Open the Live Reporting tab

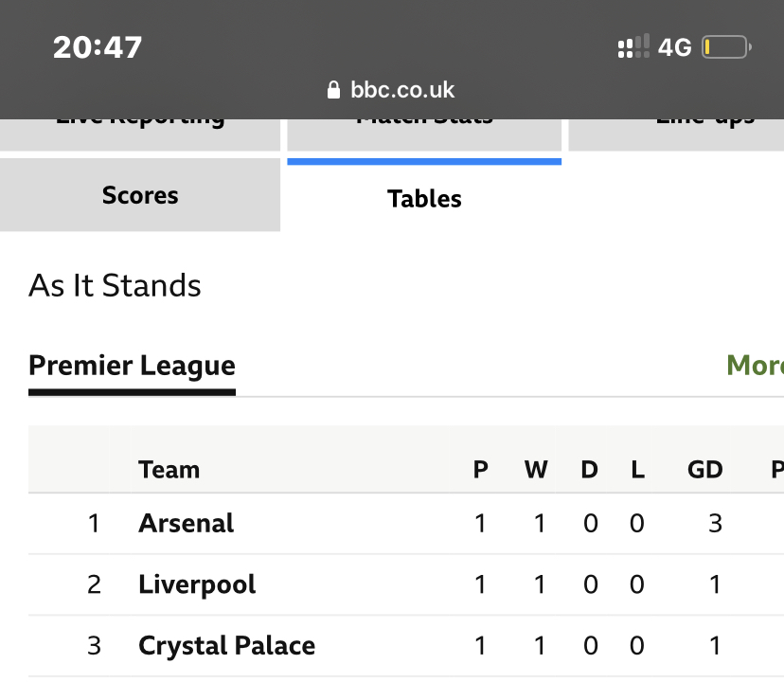(140, 133)
